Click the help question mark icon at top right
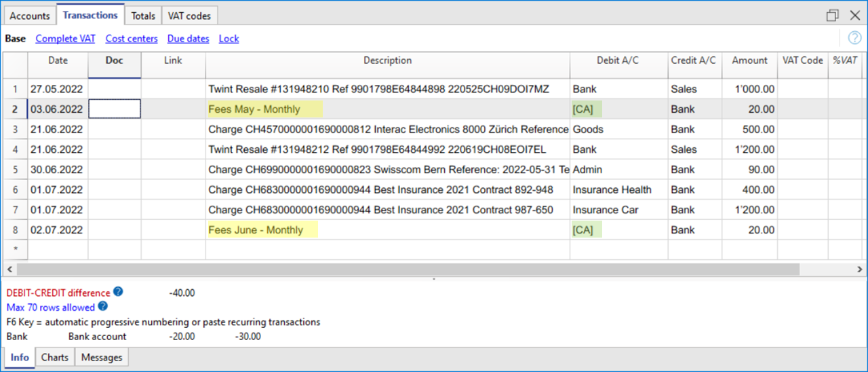868x372 pixels. 854,38
